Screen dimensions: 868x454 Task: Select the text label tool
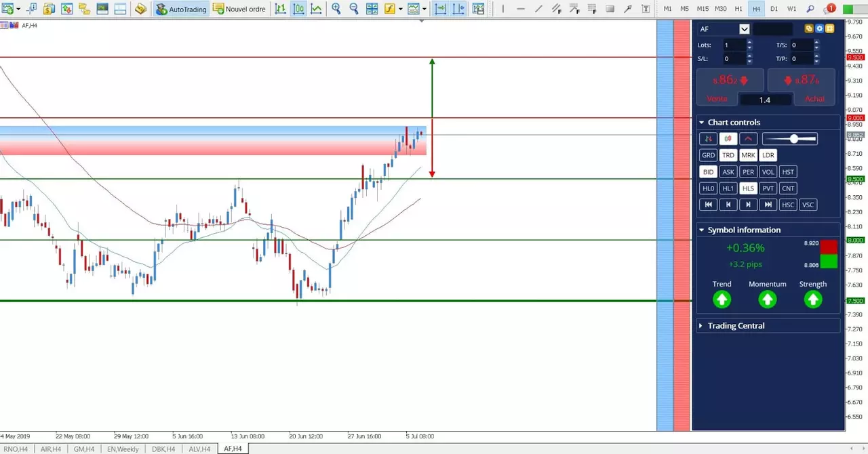pos(646,9)
